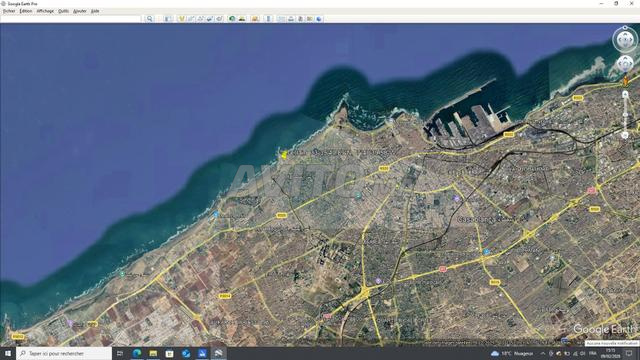Start the Record a Tour tool
Image resolution: width=640 pixels, height=360 pixels.
tap(219, 19)
